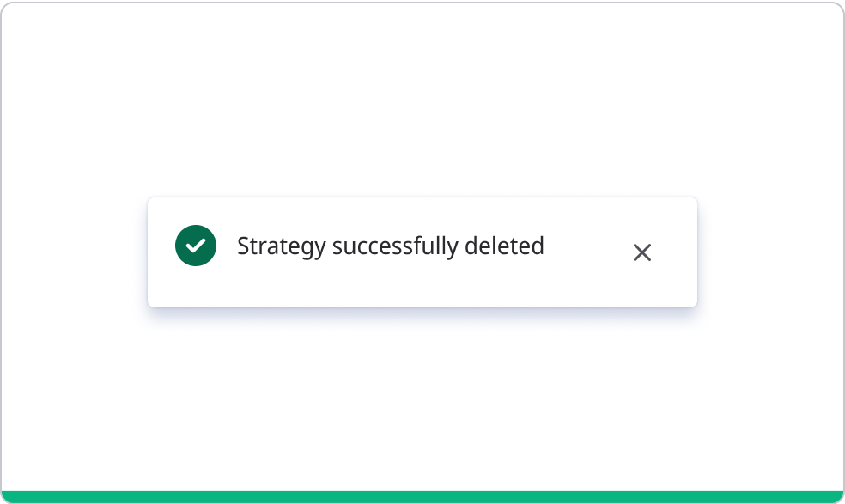Click the white checkmark inside the green circle
This screenshot has width=845, height=504.
coord(196,246)
